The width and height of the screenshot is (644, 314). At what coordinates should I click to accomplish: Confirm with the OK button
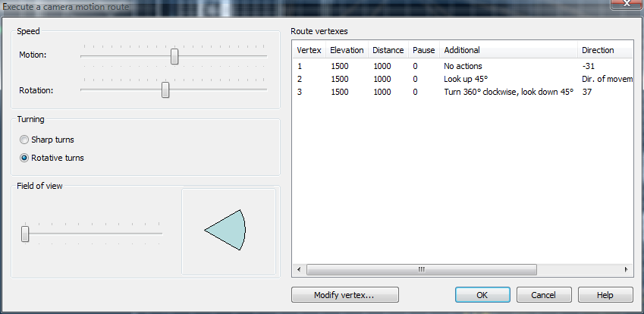click(x=482, y=294)
